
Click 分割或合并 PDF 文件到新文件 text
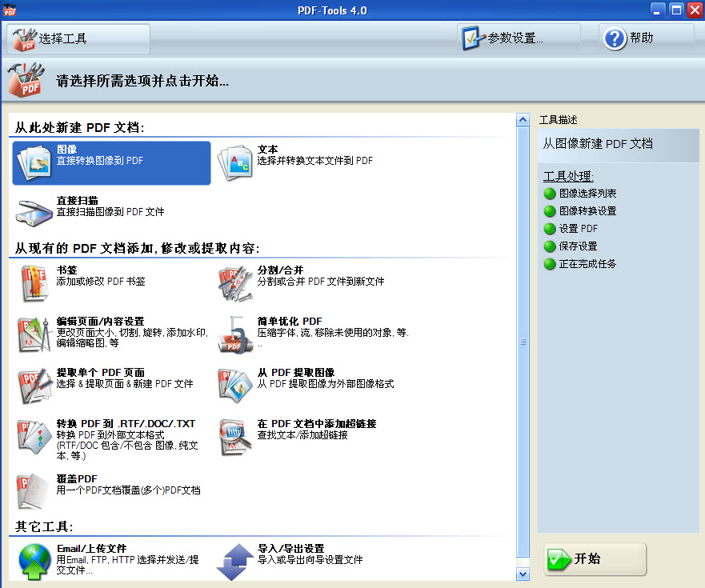[x=321, y=282]
